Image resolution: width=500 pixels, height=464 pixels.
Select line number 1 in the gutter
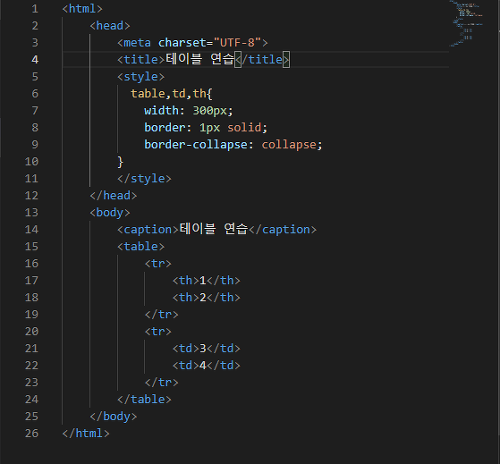tap(35, 9)
